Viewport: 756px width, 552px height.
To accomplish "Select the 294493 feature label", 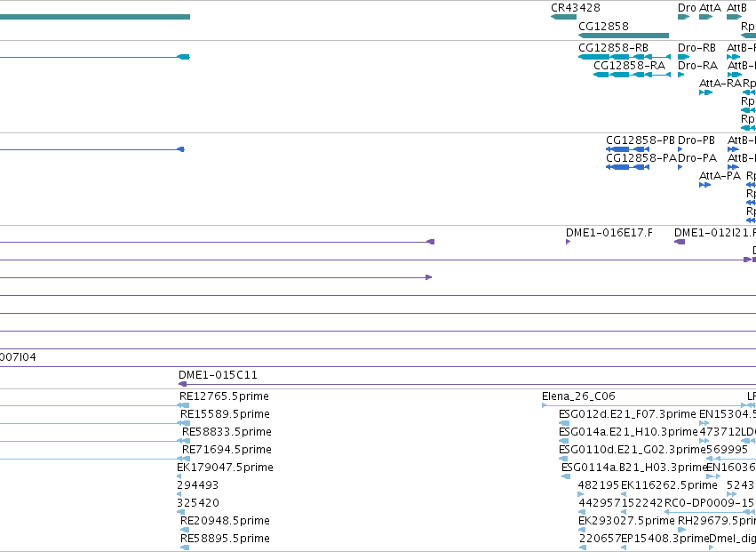I will [x=198, y=485].
